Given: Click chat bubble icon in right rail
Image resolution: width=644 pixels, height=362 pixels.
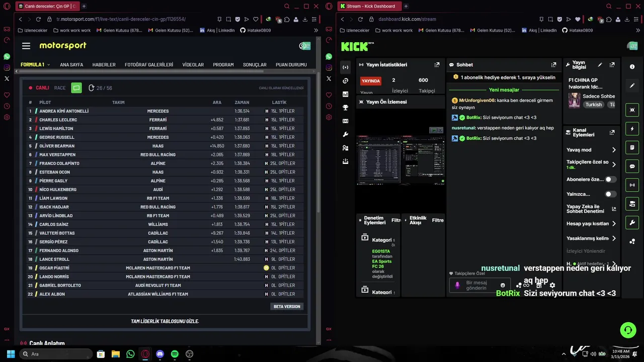Looking at the screenshot, I should [x=632, y=166].
